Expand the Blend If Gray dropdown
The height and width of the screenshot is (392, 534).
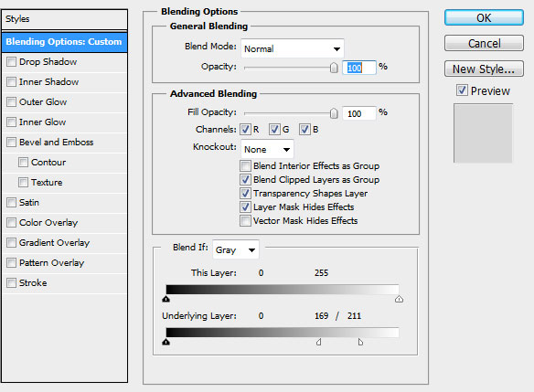(x=236, y=250)
